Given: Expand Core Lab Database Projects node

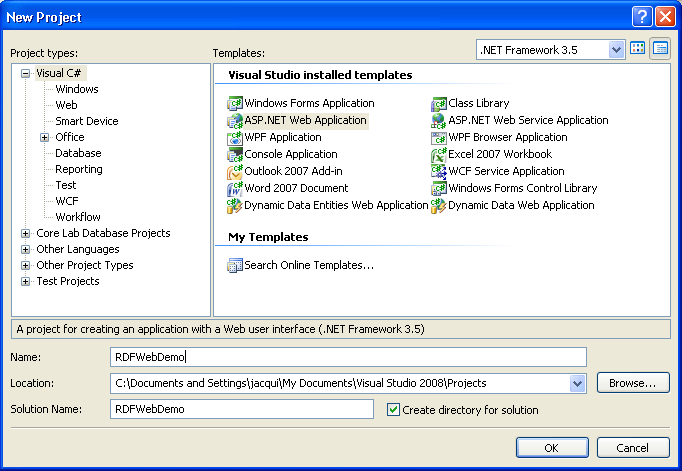Looking at the screenshot, I should tap(26, 233).
